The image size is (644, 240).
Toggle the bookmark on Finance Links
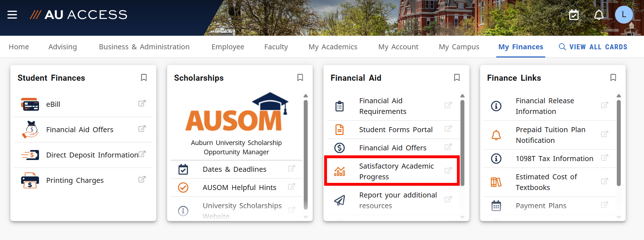coord(613,77)
